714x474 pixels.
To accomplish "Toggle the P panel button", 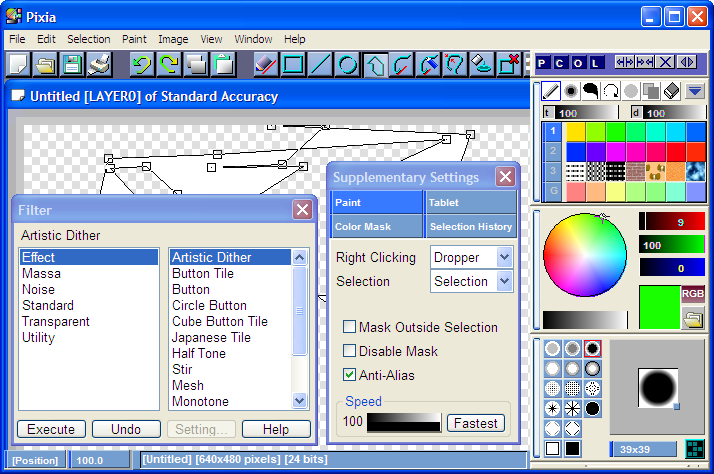I will 542,63.
